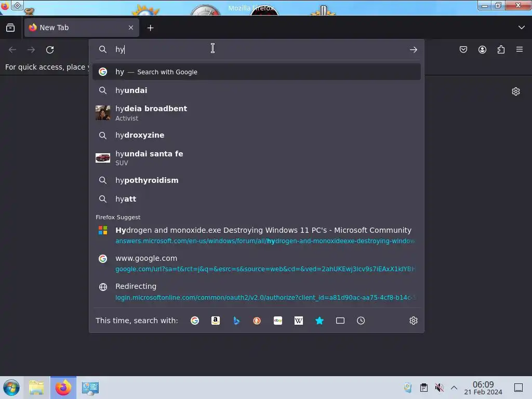Click show desktop button in taskbar
Image resolution: width=532 pixels, height=399 pixels.
pyautogui.click(x=518, y=388)
